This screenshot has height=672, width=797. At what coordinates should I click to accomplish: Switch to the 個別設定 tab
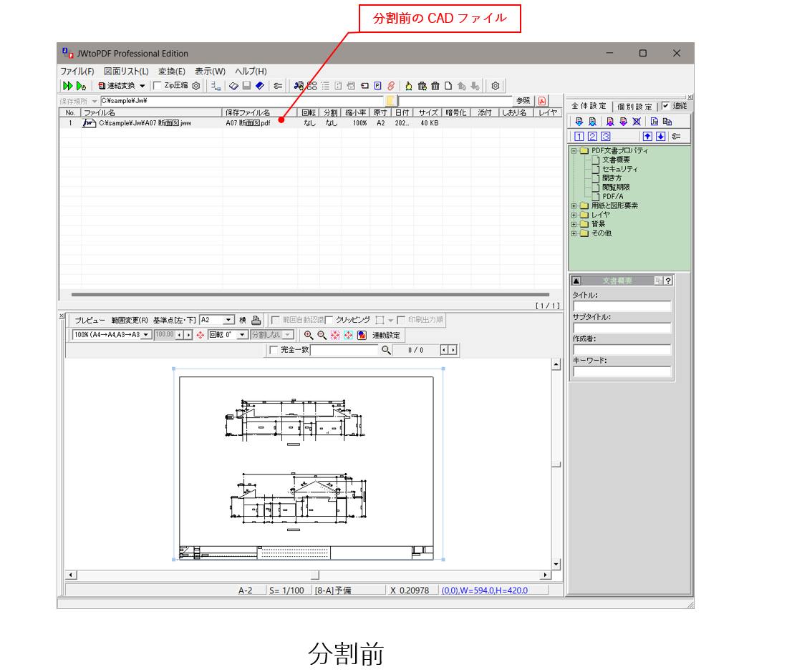[634, 106]
